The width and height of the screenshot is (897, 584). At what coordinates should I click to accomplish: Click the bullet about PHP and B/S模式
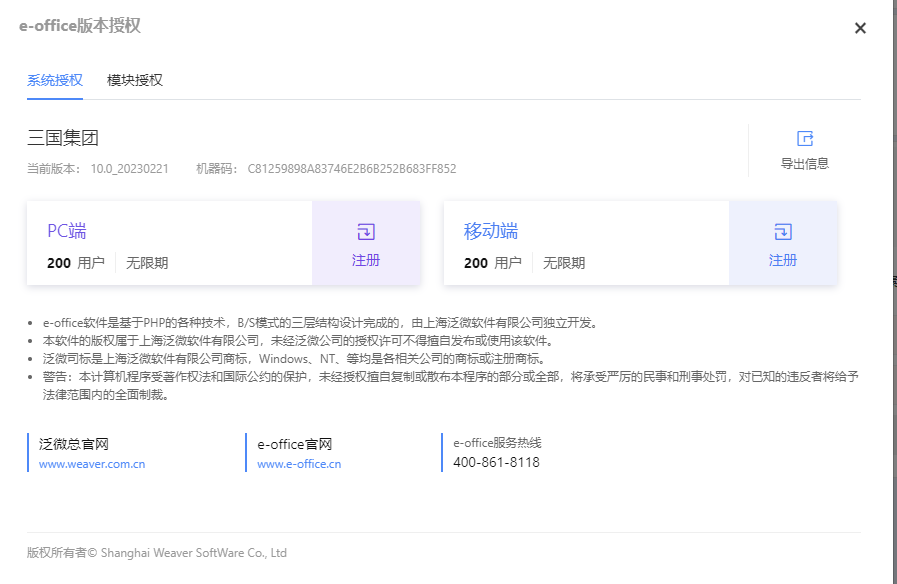(x=321, y=323)
